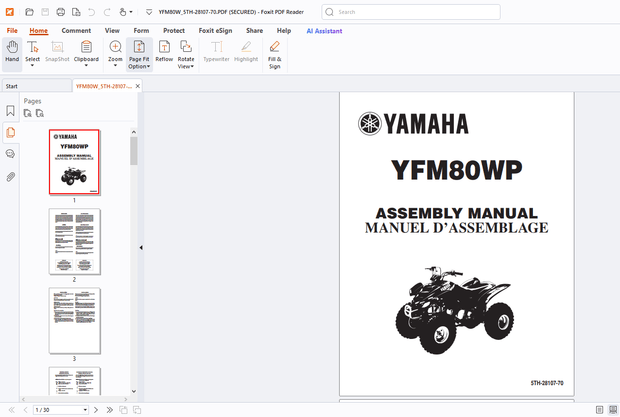This screenshot has width=620, height=417.
Task: Open the Attachments paperclip panel
Action: (x=10, y=176)
